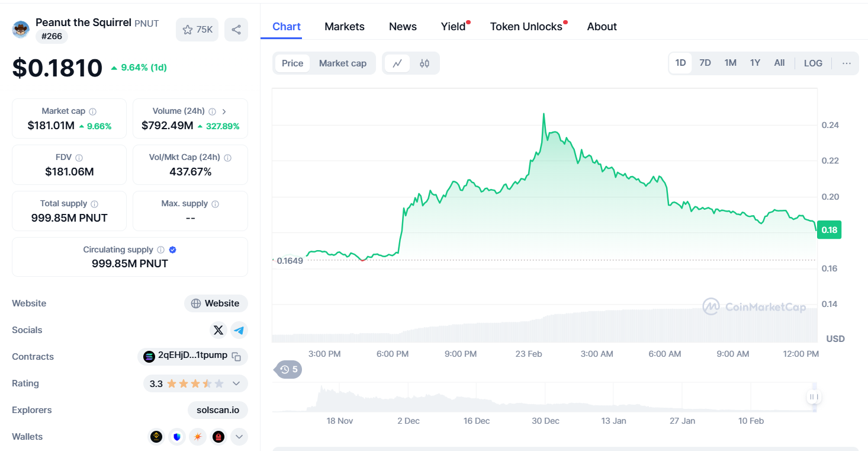This screenshot has height=451, width=868.
Task: Click the Solana logo in the contract chip
Action: tap(149, 357)
